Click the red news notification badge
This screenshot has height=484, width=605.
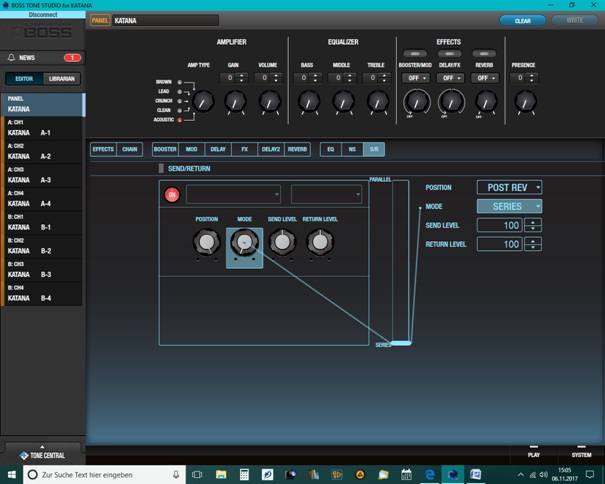point(72,58)
